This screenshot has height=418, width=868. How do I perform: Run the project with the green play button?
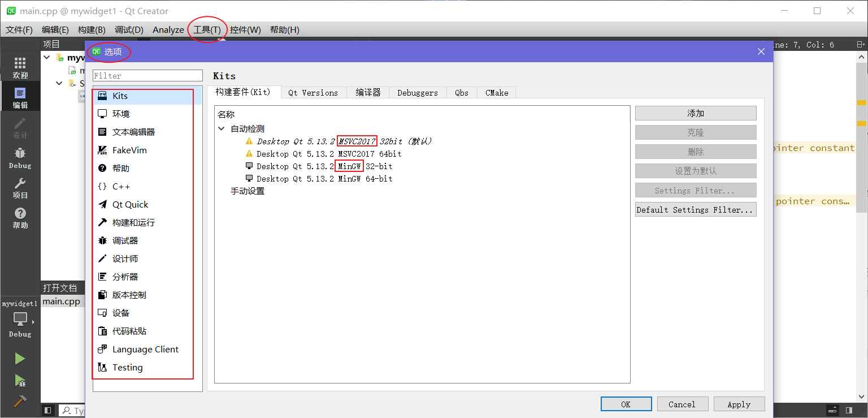20,359
